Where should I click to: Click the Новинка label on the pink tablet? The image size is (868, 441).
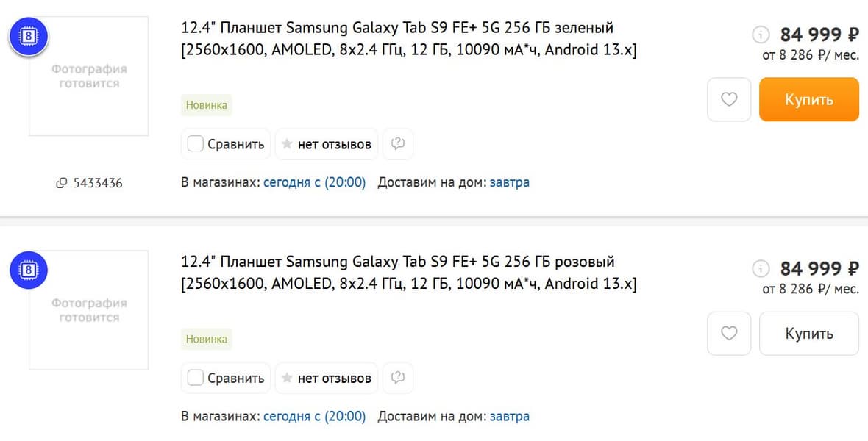[207, 340]
